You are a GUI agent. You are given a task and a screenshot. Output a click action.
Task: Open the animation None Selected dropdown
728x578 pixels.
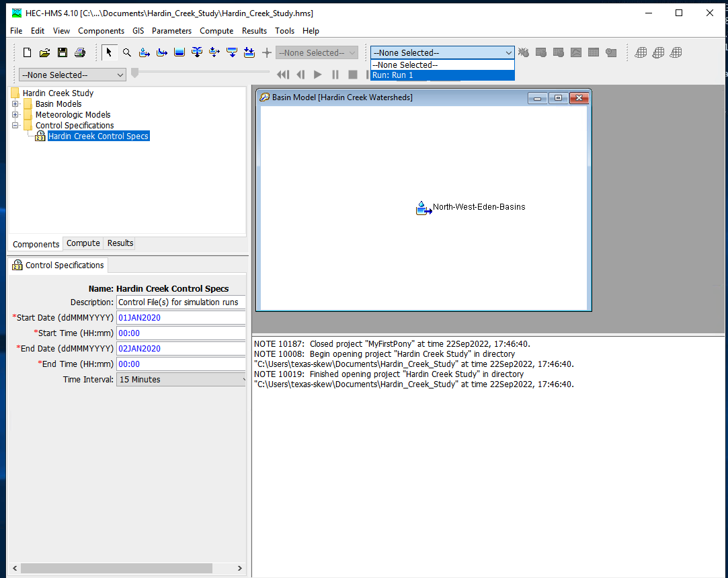pos(73,75)
